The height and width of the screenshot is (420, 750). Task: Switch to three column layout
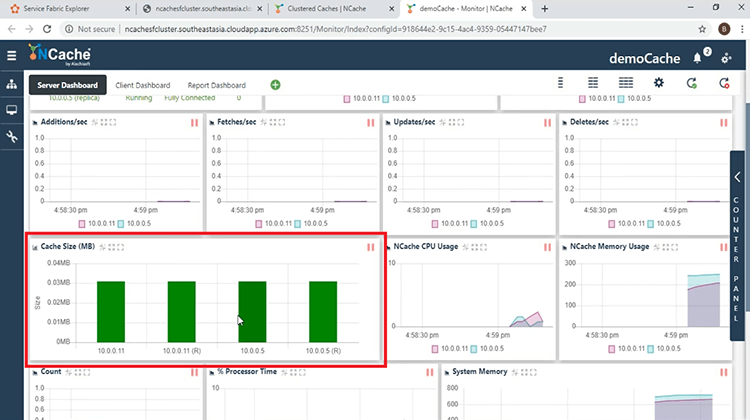pos(626,83)
